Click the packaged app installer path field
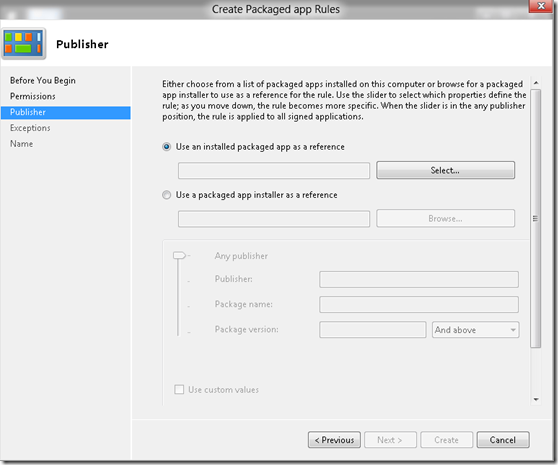 coord(274,219)
